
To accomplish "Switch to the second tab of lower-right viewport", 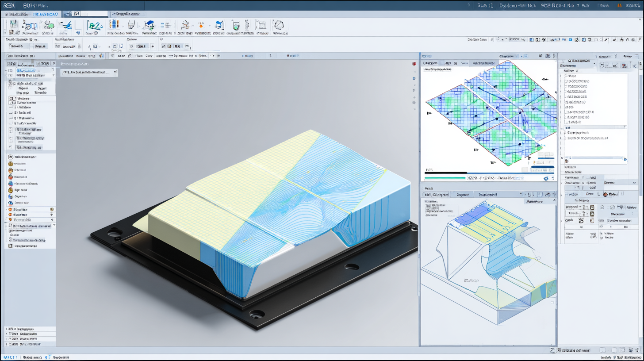I will tap(463, 195).
